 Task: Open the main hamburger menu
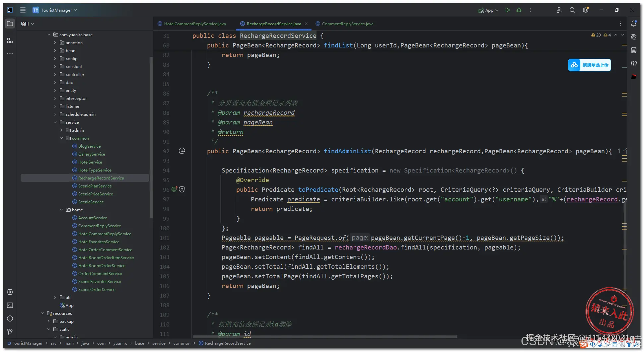(x=23, y=10)
